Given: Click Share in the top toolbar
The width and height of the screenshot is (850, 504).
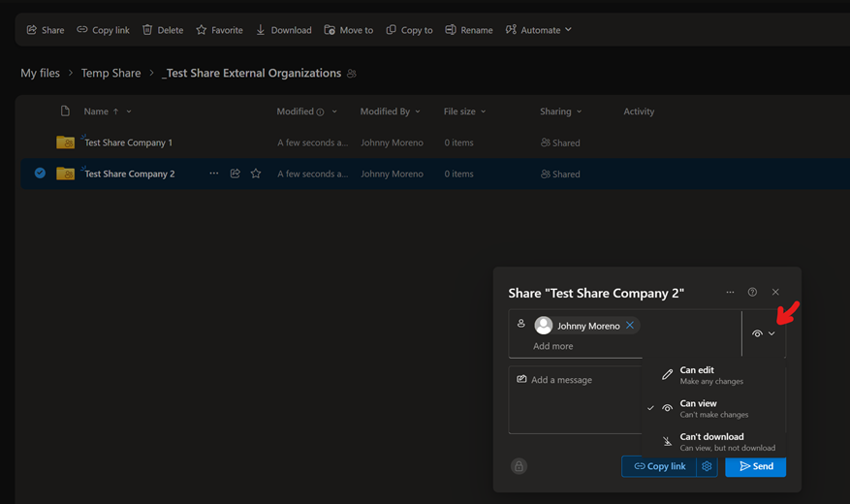Looking at the screenshot, I should (x=46, y=30).
